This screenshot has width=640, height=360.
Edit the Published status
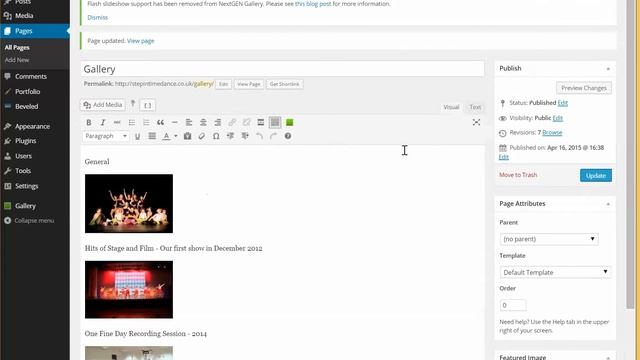click(562, 103)
